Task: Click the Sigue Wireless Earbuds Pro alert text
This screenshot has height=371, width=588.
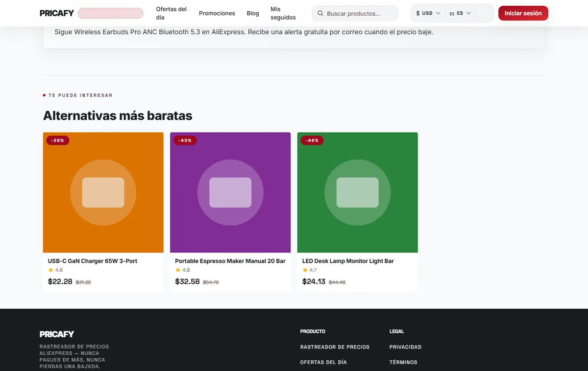Action: point(244,32)
